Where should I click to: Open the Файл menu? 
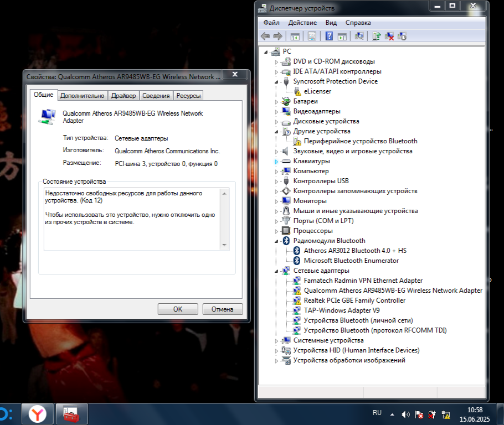click(271, 23)
